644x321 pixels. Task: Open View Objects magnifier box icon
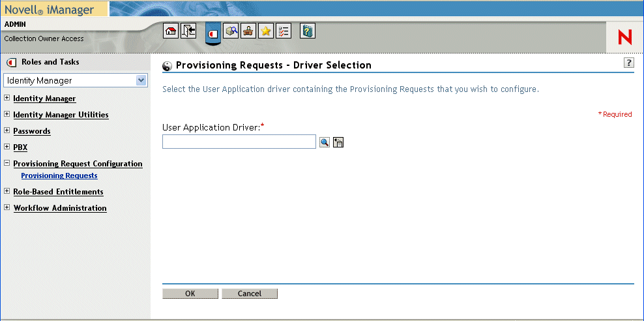(x=231, y=31)
